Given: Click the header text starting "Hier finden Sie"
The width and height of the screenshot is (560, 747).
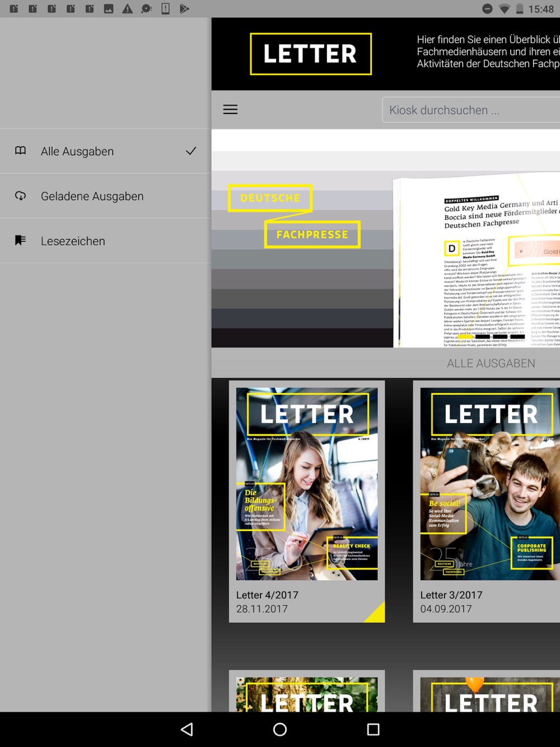Looking at the screenshot, I should (488, 52).
